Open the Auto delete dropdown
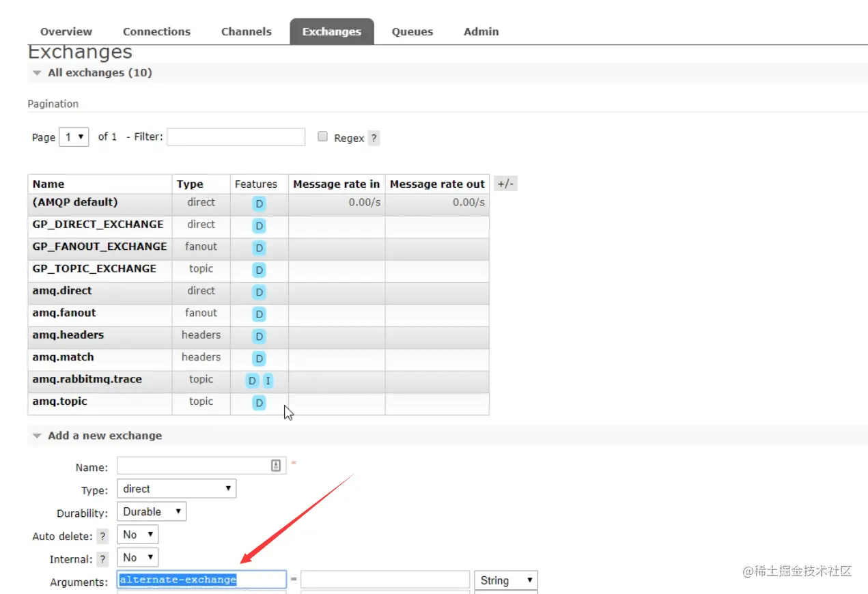Screen dimensions: 868x594 [x=138, y=535]
